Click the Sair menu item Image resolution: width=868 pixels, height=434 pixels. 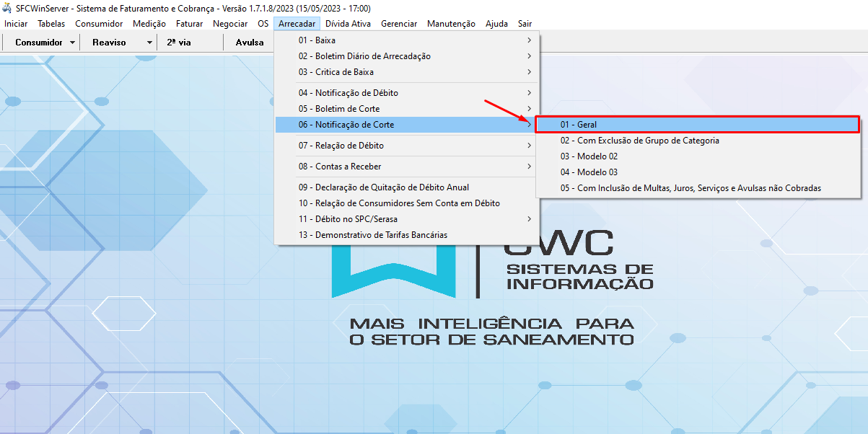(525, 24)
